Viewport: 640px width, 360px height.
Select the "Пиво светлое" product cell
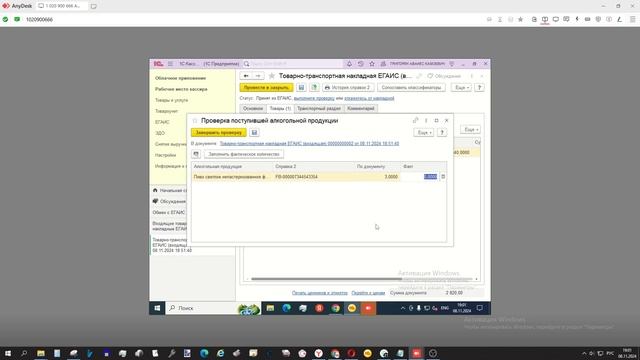coord(232,177)
